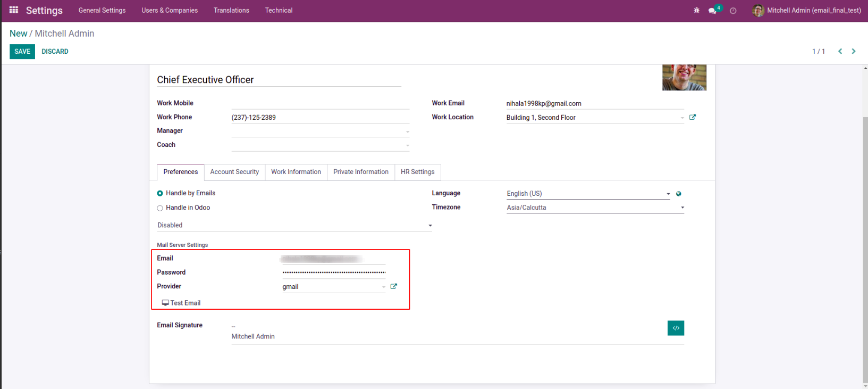Expand the Language dropdown
The width and height of the screenshot is (868, 389).
click(x=588, y=194)
